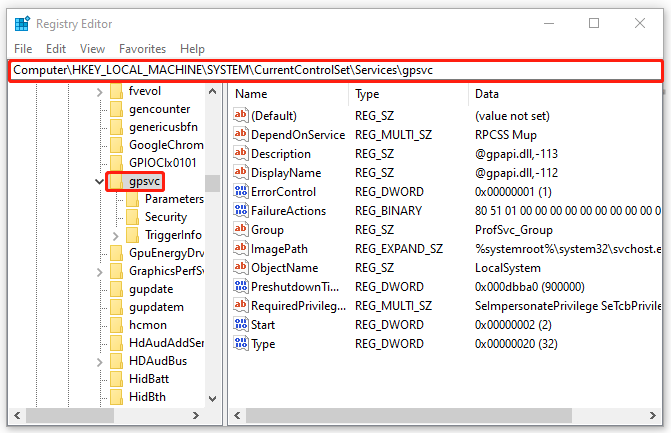Click the folder icon of Parameters subkey
Viewport: 671px width, 433px height.
click(133, 199)
